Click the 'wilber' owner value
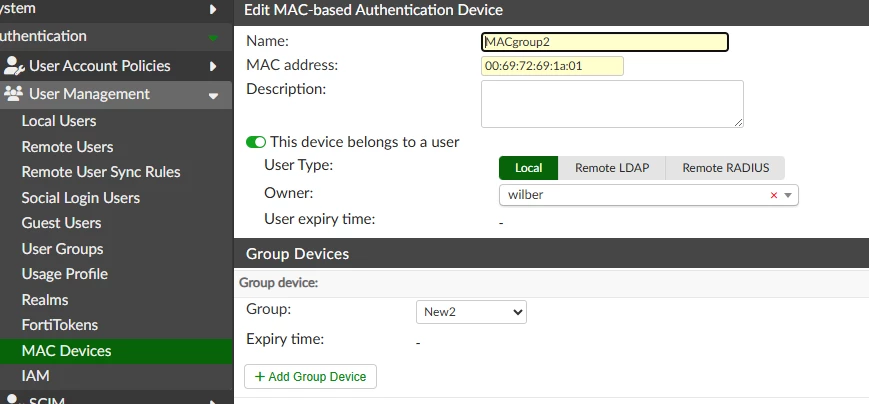The image size is (869, 404). (525, 195)
